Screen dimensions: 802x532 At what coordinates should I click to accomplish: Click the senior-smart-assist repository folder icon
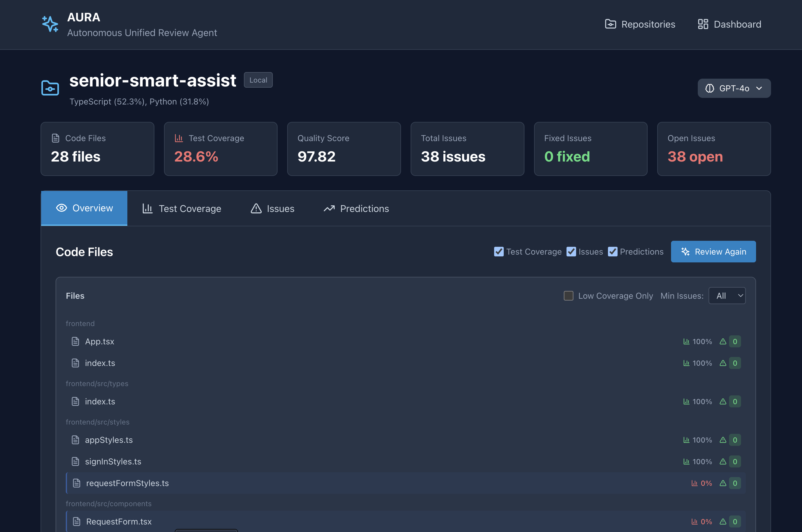pyautogui.click(x=50, y=88)
